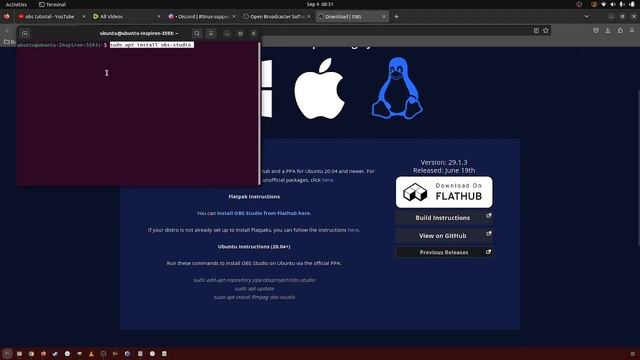Click the sudo add-apt-repository command text
Screen dimensions: 640x360
coord(254,280)
